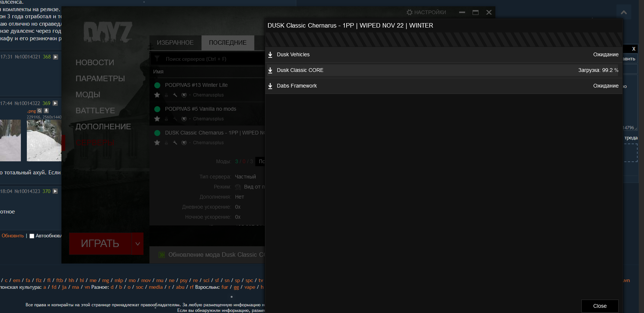The height and width of the screenshot is (313, 644).
Task: Click the mode icon in the Режим row
Action: (x=238, y=187)
